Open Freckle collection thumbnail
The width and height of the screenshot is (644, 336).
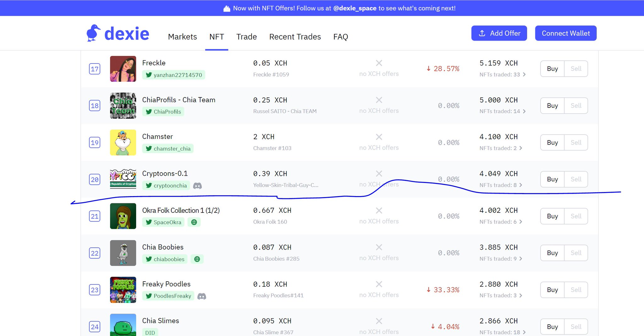tap(123, 69)
